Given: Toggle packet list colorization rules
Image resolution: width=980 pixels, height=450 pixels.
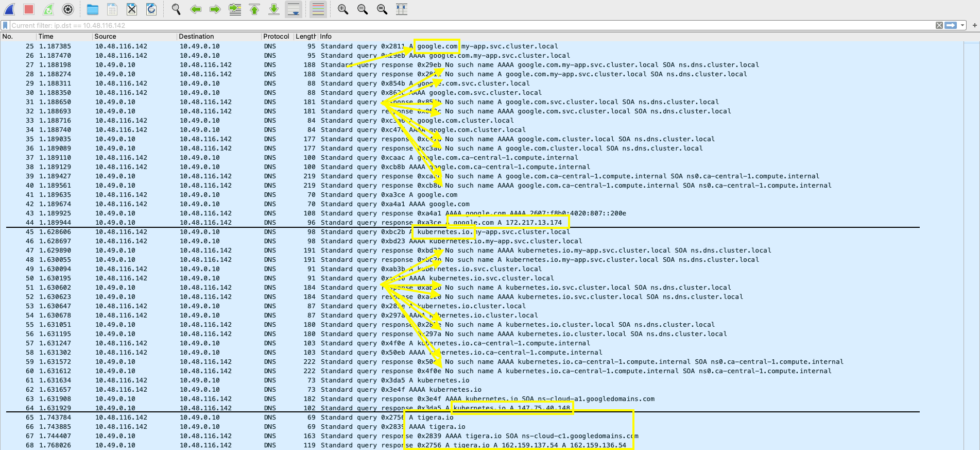Looking at the screenshot, I should pyautogui.click(x=318, y=9).
